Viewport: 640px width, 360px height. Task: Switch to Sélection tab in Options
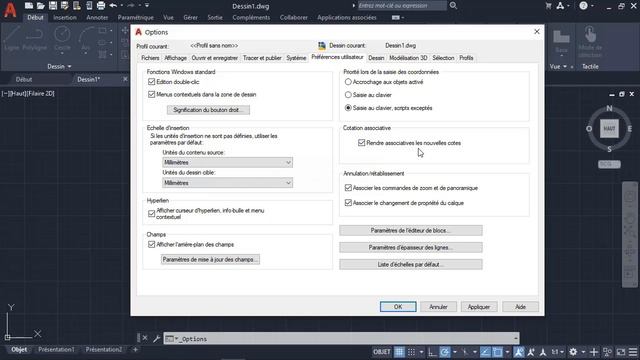click(443, 58)
